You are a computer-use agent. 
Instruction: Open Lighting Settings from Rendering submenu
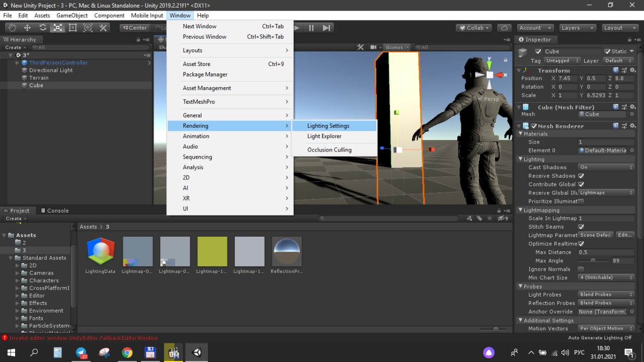[334, 126]
